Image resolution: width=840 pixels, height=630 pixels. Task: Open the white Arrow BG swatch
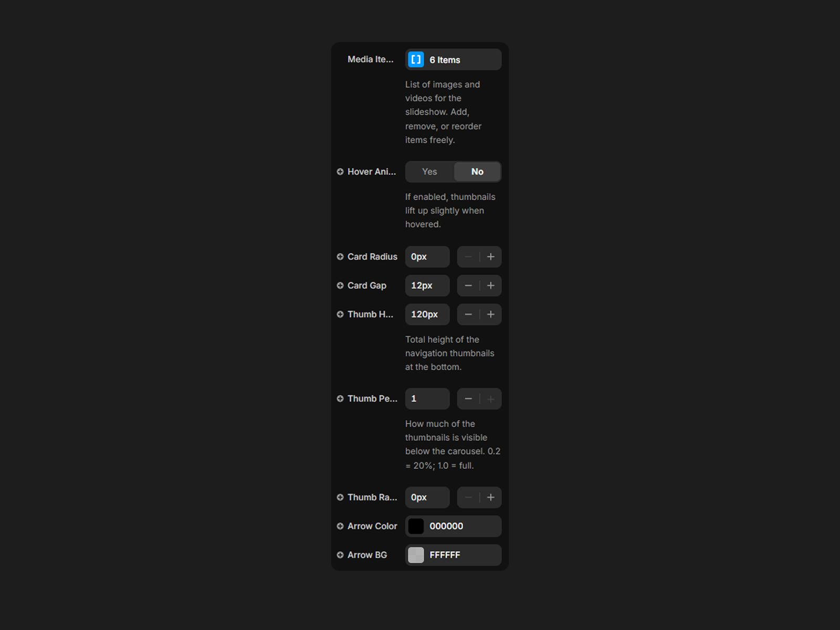[416, 555]
